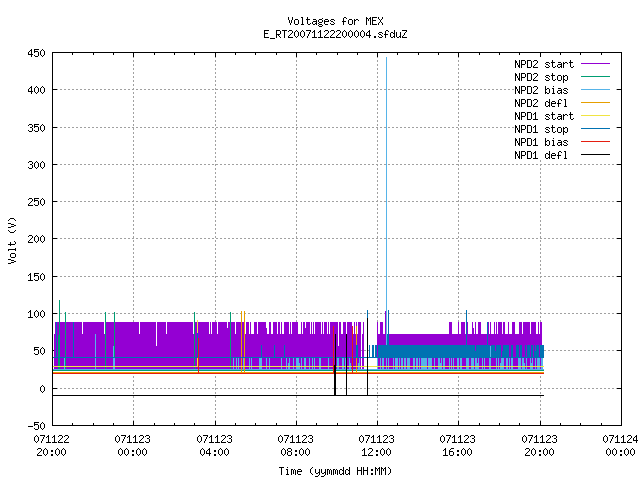Click the chart title 'Voltages for MEX'
This screenshot has height=480, width=640.
pyautogui.click(x=335, y=21)
